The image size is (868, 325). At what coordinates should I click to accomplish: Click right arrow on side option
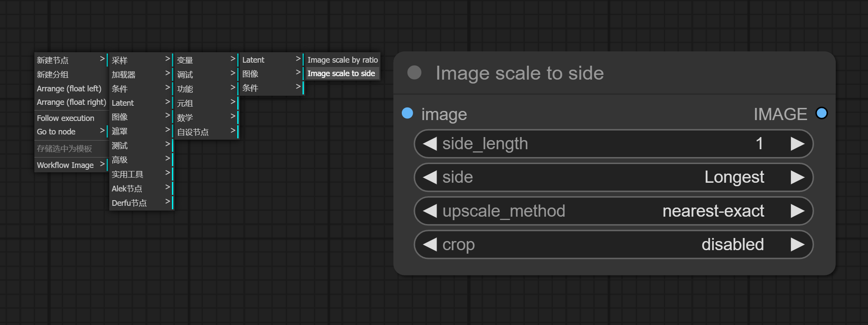coord(797,177)
